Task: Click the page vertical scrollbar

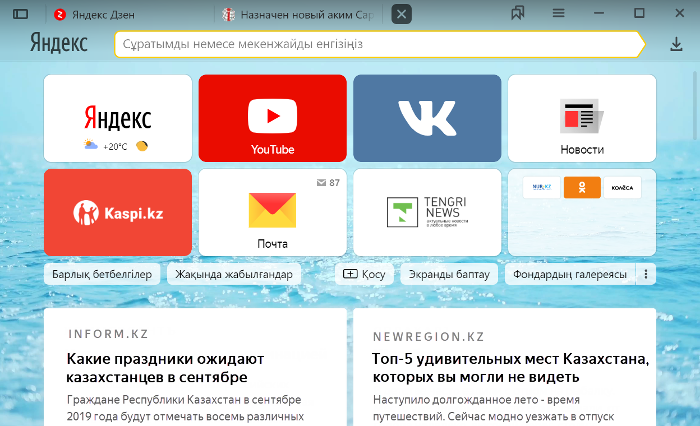Action: click(x=695, y=106)
